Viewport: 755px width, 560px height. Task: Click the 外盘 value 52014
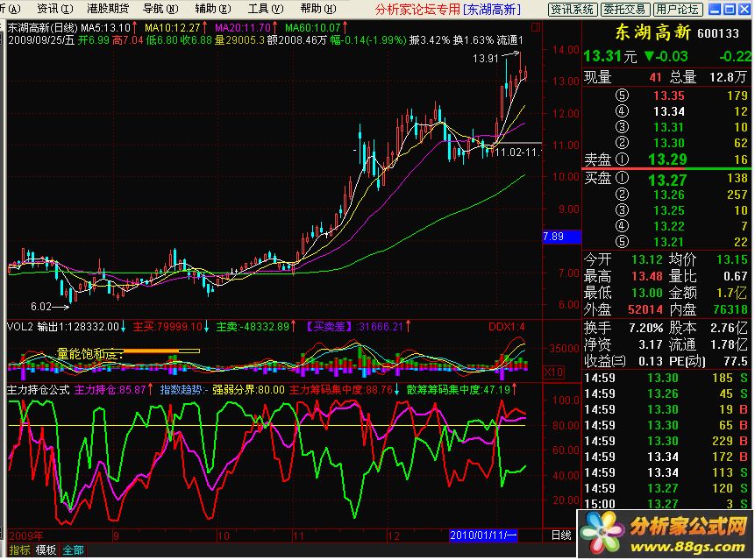click(x=645, y=310)
